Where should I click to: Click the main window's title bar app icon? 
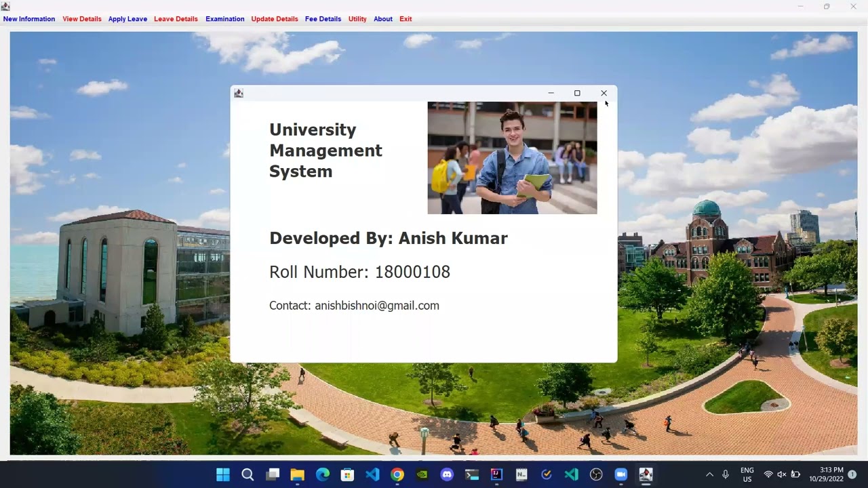(5, 6)
